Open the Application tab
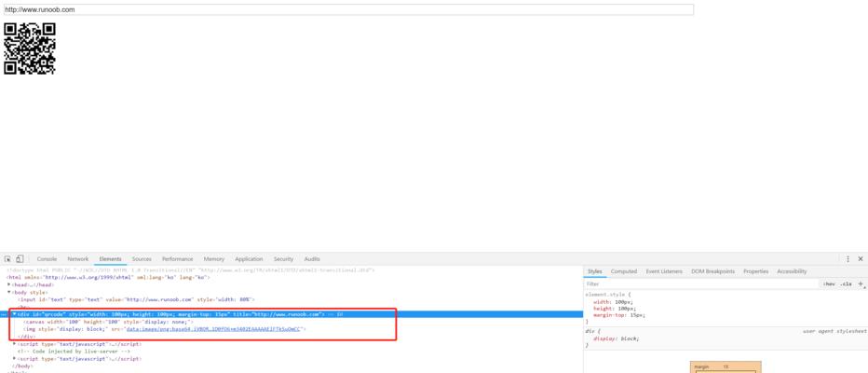Image resolution: width=868 pixels, height=373 pixels. (x=249, y=259)
